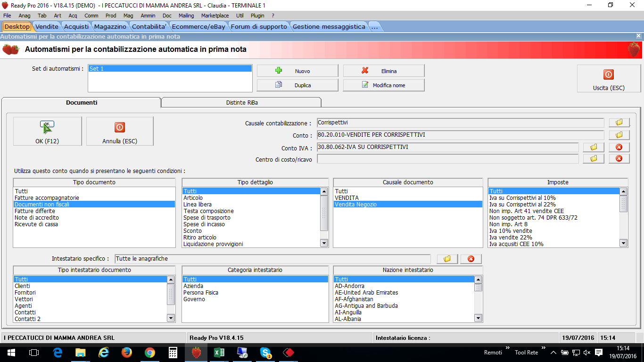Click Nazione intestatario scrollbar down arrow
Viewport: 644px width, 362px height.
click(x=478, y=318)
